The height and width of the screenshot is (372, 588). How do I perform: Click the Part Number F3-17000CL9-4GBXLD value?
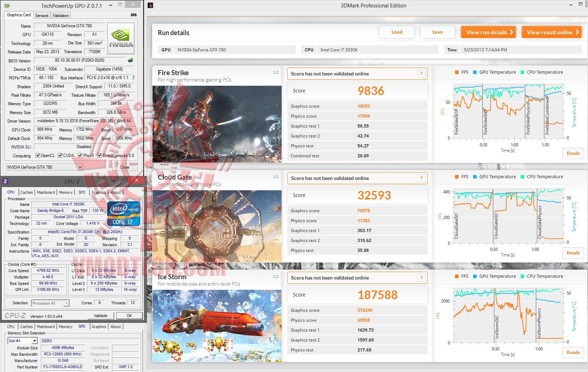63,367
